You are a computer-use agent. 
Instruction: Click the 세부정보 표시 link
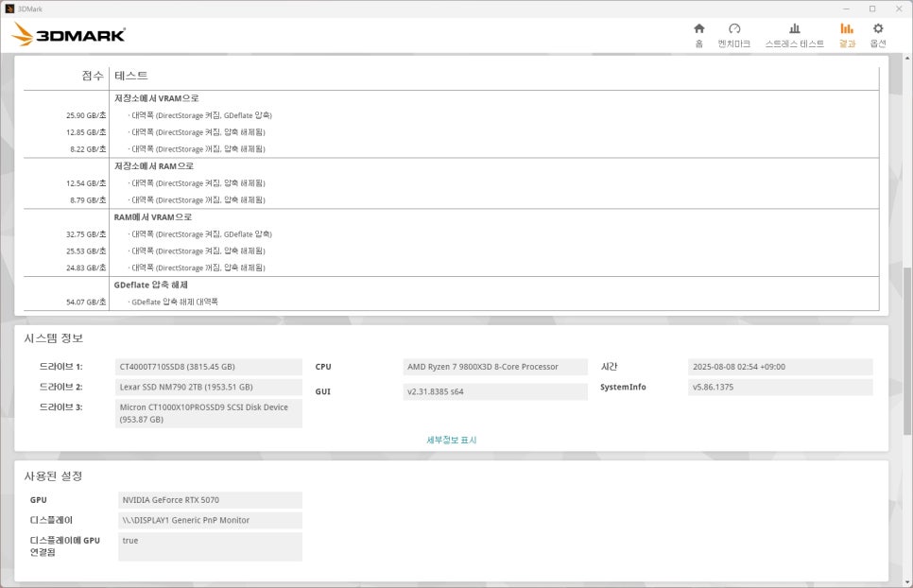pyautogui.click(x=451, y=441)
